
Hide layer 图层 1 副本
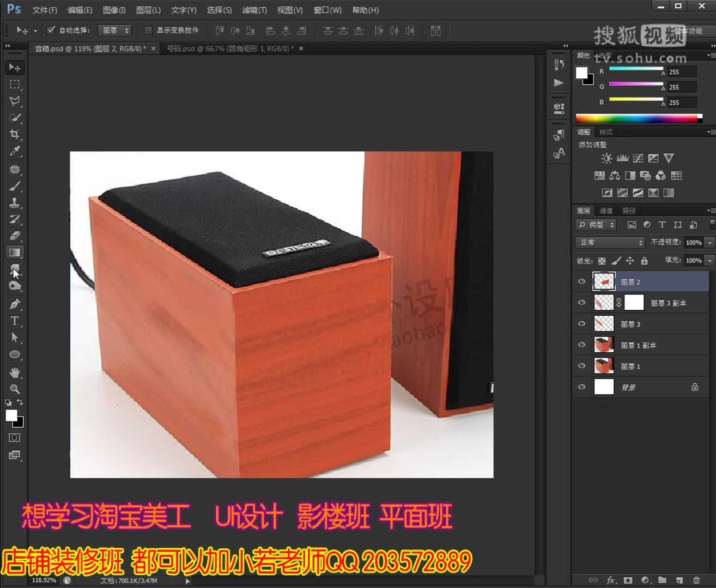pos(581,345)
